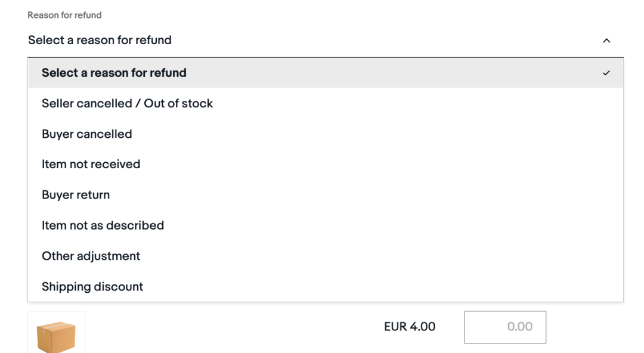The height and width of the screenshot is (353, 644).
Task: Click the EUR 4.00 price text
Action: coord(410,326)
